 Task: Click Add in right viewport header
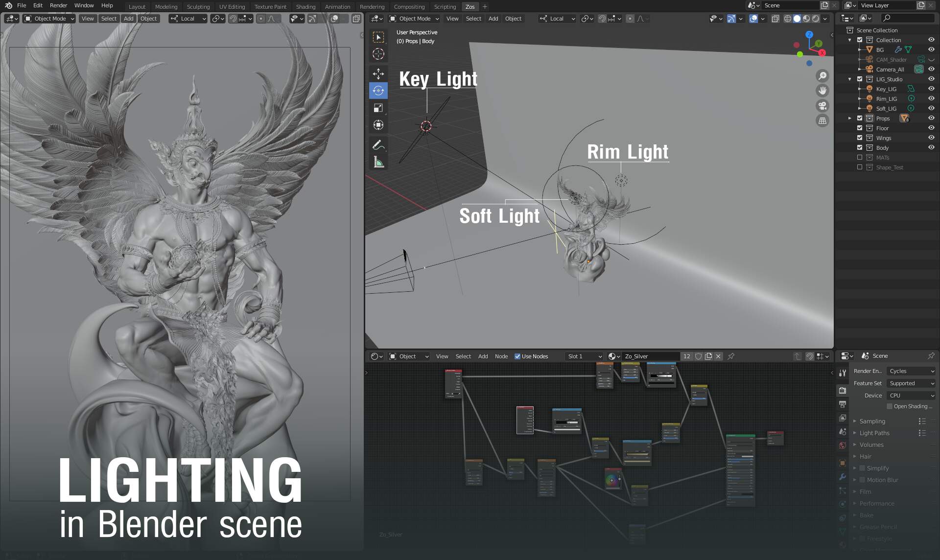tap(493, 19)
